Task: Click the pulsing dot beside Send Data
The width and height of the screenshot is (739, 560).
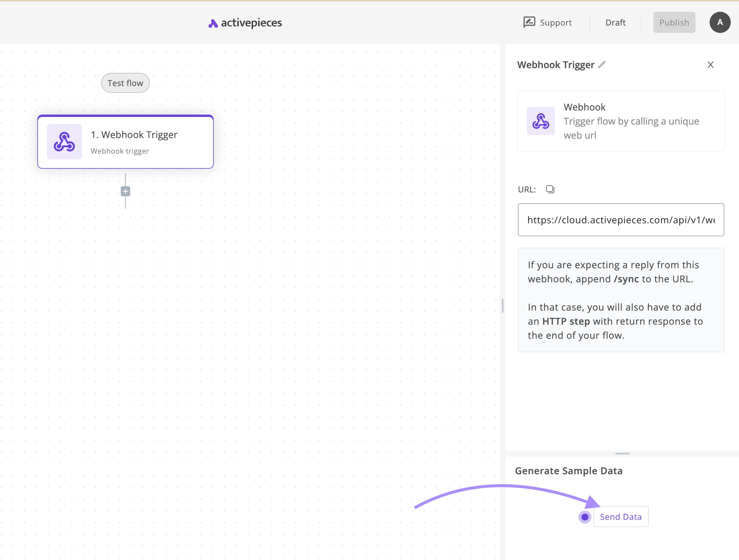Action: pyautogui.click(x=585, y=517)
